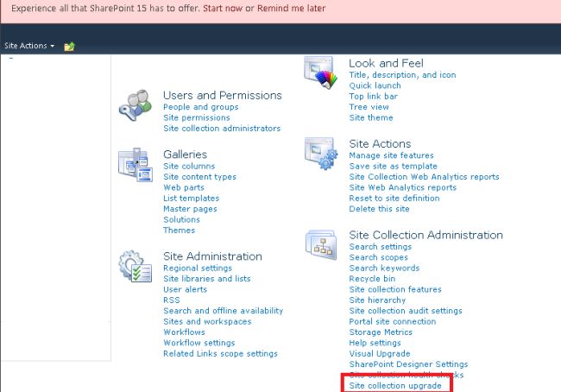The width and height of the screenshot is (561, 392).
Task: Open Site collection upgrade link
Action: [395, 386]
